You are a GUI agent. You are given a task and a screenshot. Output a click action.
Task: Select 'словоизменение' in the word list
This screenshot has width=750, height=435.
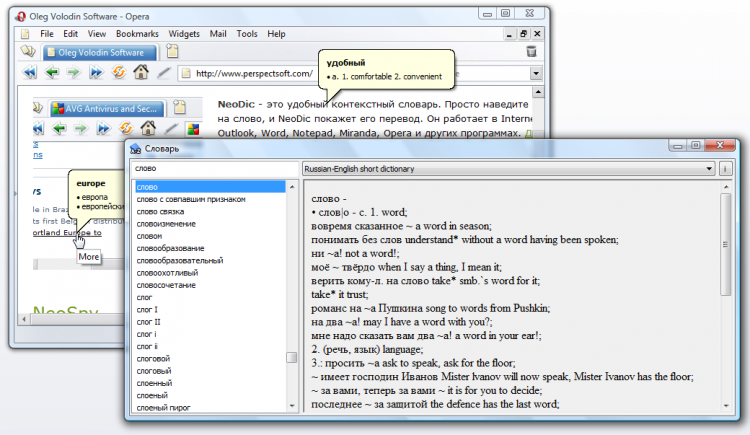click(166, 224)
